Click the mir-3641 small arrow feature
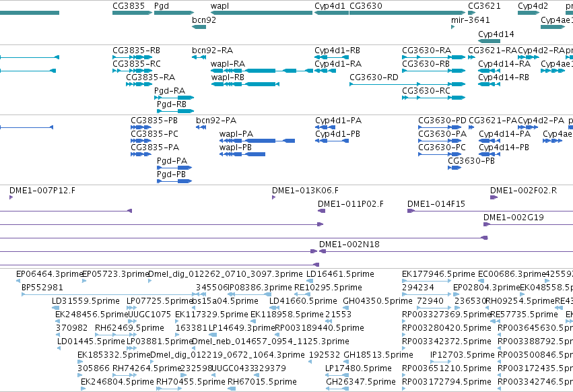This screenshot has width=573, height=392. (x=452, y=27)
